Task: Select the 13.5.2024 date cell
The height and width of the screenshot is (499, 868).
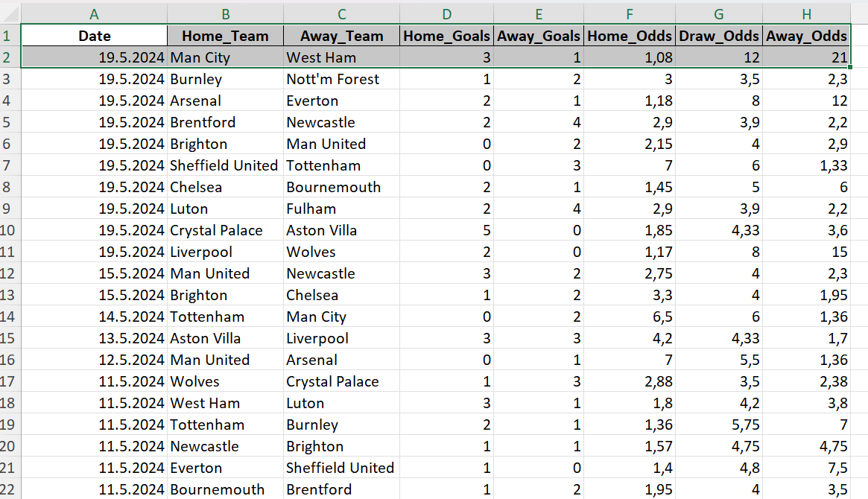Action: (x=131, y=338)
